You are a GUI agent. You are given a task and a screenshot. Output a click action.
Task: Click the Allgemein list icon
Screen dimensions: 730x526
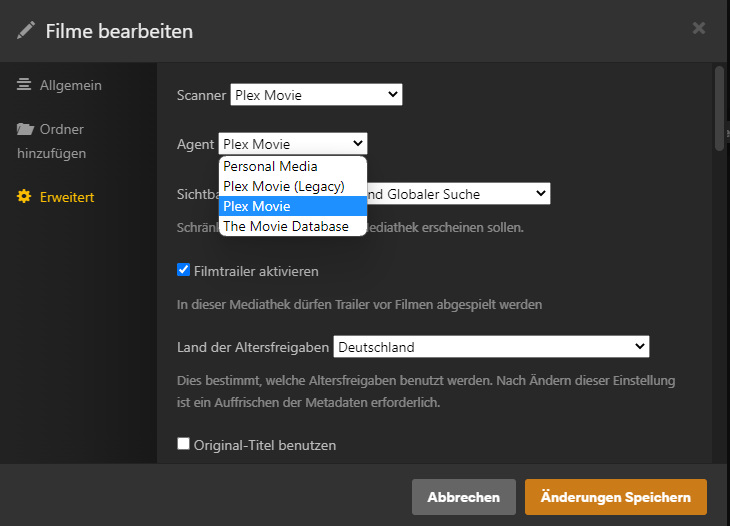tap(24, 85)
